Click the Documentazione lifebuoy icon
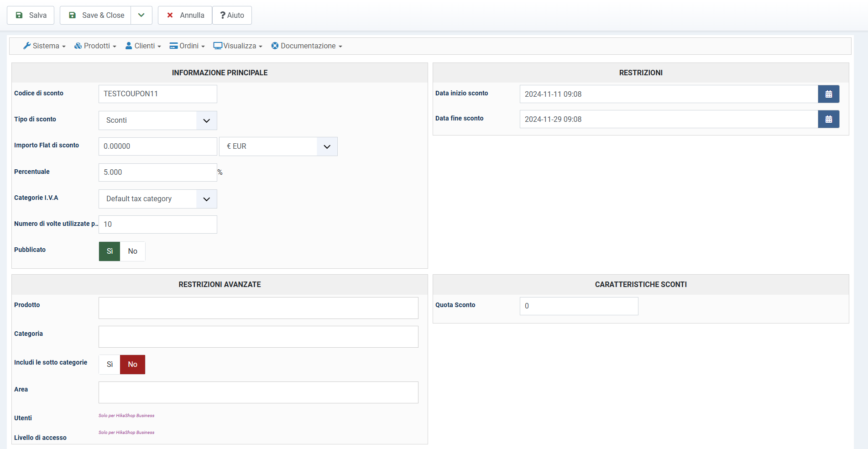The image size is (868, 449). coord(275,46)
